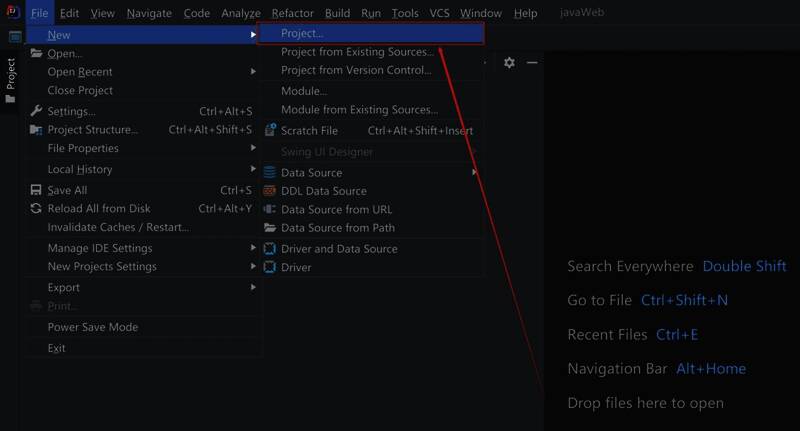The image size is (800, 431).
Task: Click the Data Source from URL icon
Action: pyautogui.click(x=270, y=210)
